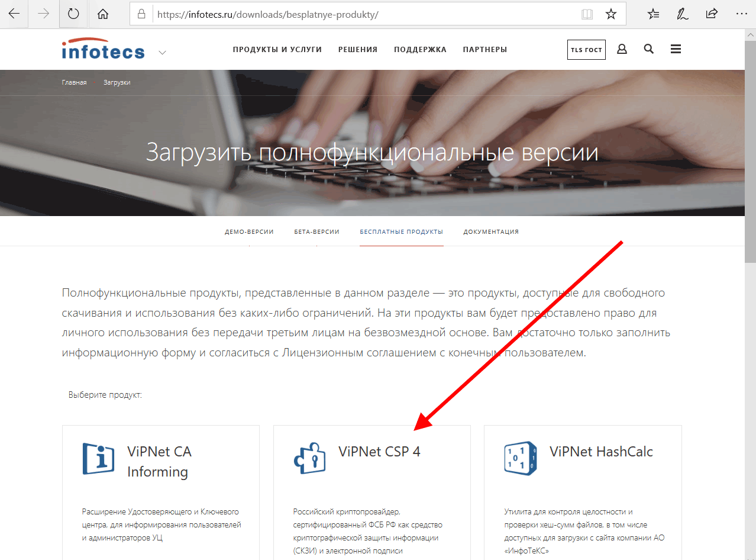Open the browser Settings and more ellipsis
Screen dimensions: 756x560
pyautogui.click(x=741, y=14)
